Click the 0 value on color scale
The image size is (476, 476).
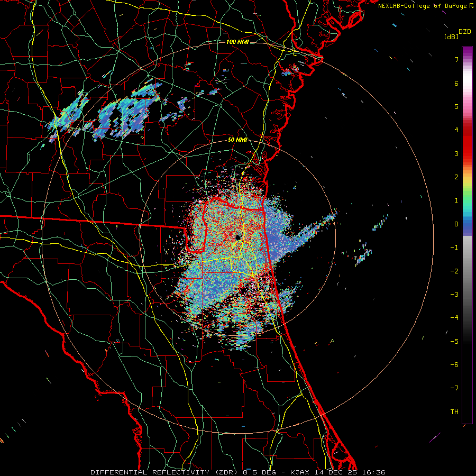pyautogui.click(x=456, y=224)
